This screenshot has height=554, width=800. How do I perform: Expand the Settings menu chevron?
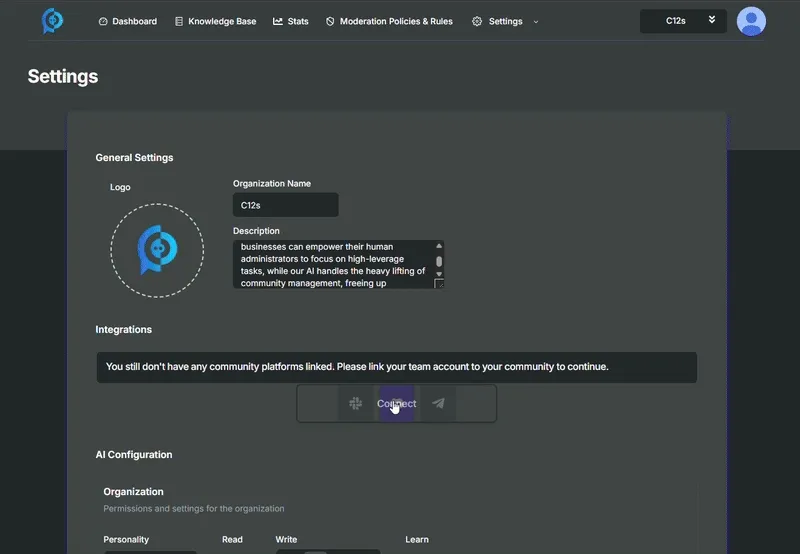click(x=536, y=21)
